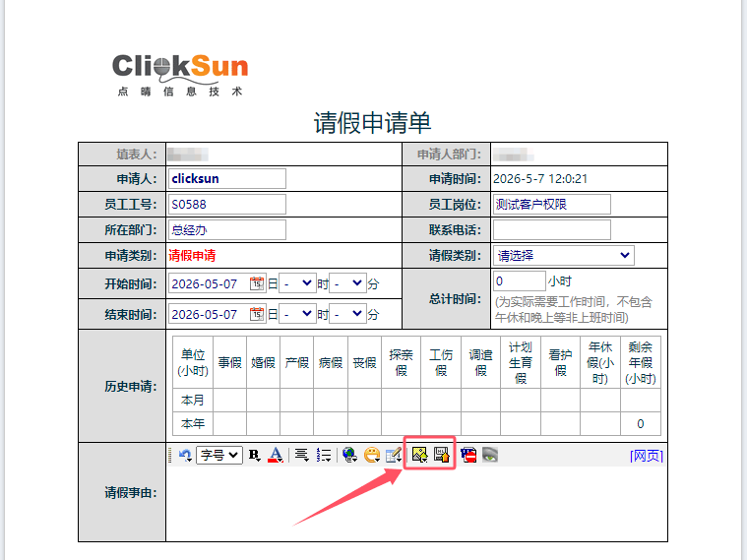Click the 所在部门 field 总经办
The height and width of the screenshot is (560, 747).
coord(226,230)
